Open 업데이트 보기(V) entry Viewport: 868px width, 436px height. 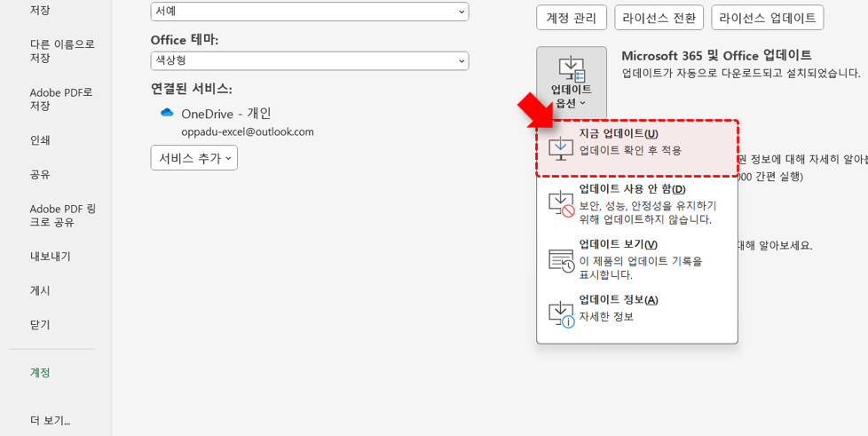click(637, 260)
